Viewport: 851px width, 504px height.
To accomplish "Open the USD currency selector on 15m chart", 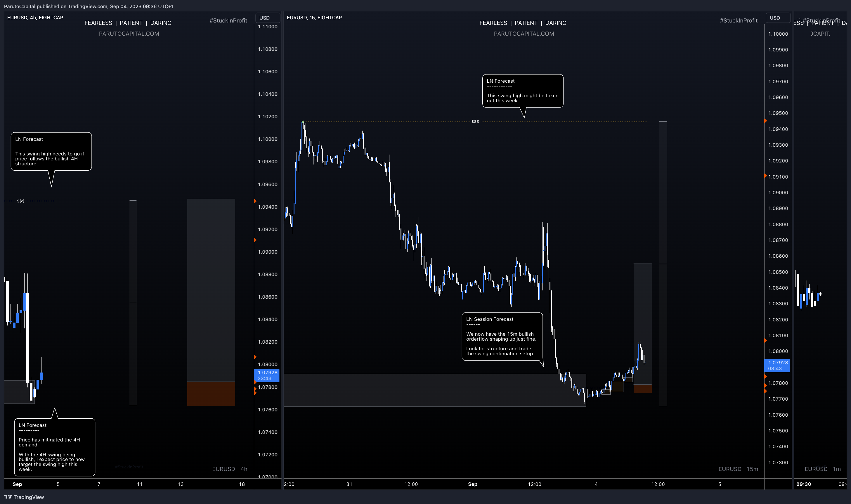I will coord(778,18).
